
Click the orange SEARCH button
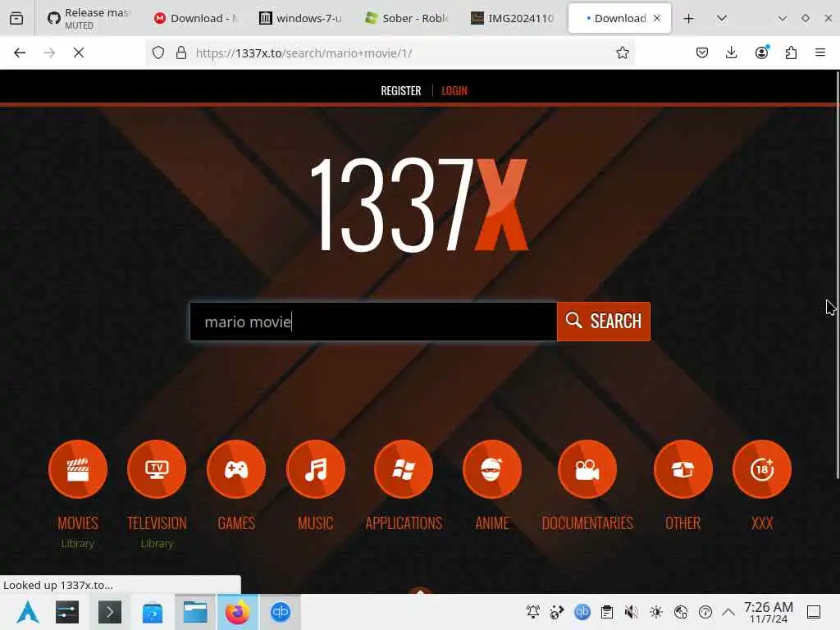click(603, 322)
